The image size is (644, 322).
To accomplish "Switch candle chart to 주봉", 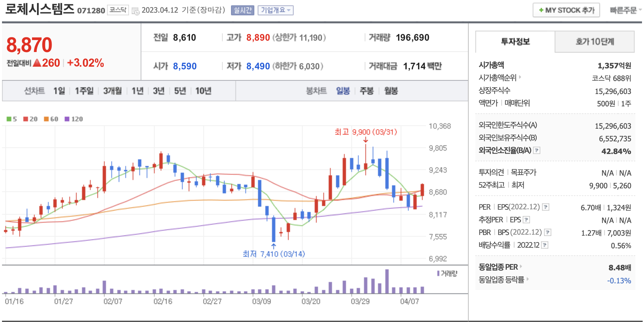I will coord(367,91).
